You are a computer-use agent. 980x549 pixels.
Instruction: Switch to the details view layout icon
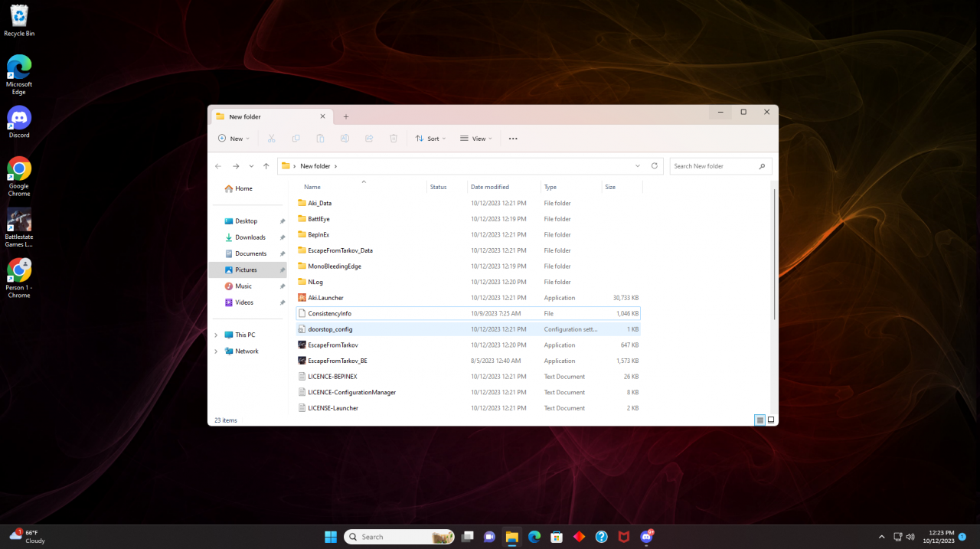click(759, 420)
